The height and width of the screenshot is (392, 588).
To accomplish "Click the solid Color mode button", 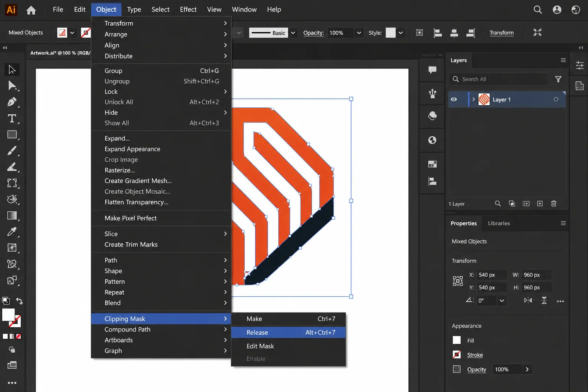I will pos(5,336).
